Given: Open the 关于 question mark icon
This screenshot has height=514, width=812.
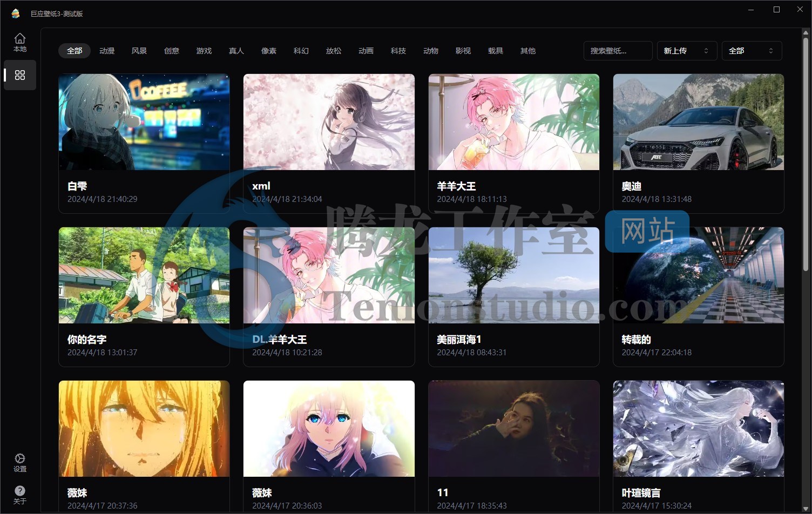Looking at the screenshot, I should click(20, 494).
